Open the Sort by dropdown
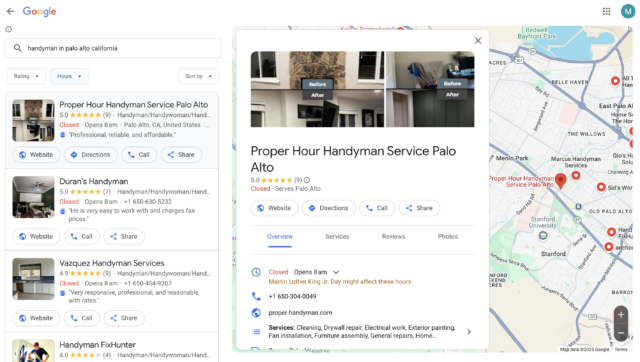The height and width of the screenshot is (362, 640). 199,76
